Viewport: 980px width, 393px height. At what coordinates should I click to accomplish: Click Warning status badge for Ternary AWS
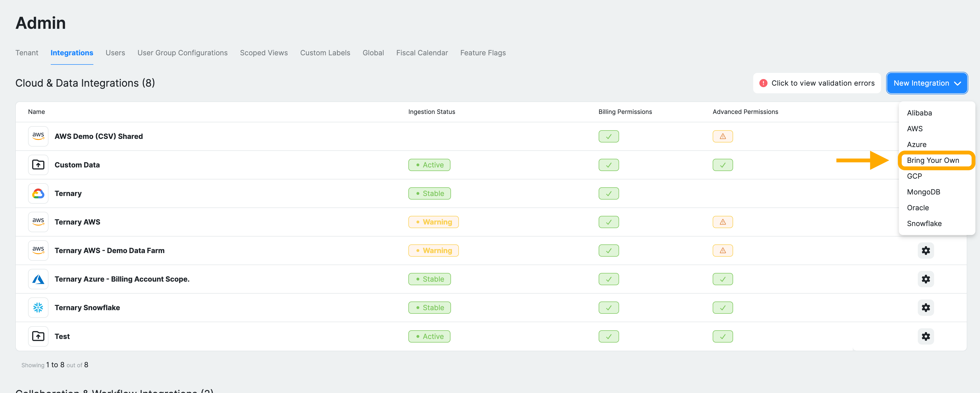[433, 222]
